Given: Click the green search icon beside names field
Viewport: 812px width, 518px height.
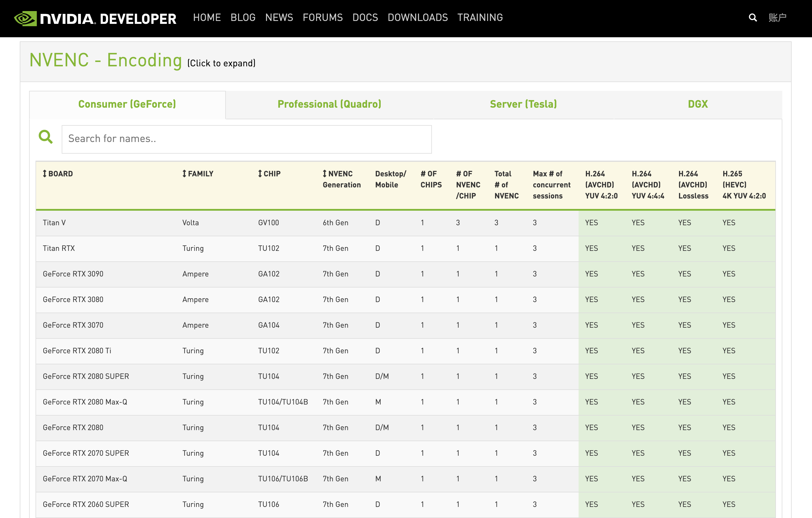Looking at the screenshot, I should click(45, 137).
